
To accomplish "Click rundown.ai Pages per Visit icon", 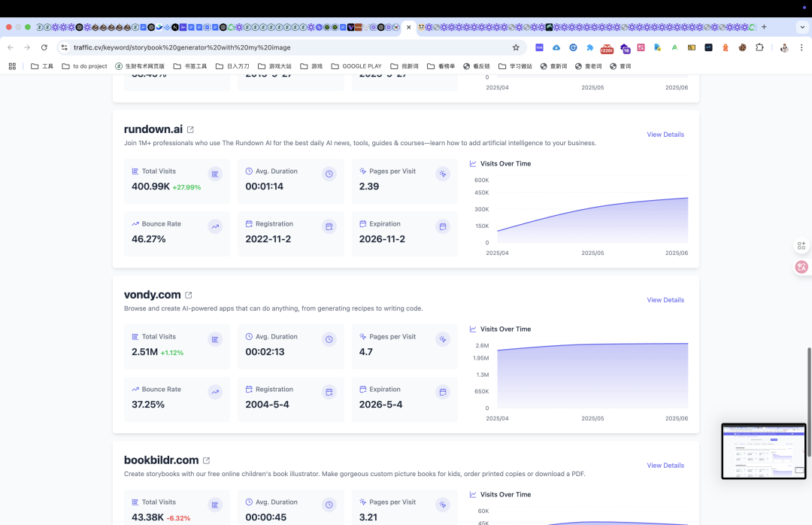I will click(443, 174).
